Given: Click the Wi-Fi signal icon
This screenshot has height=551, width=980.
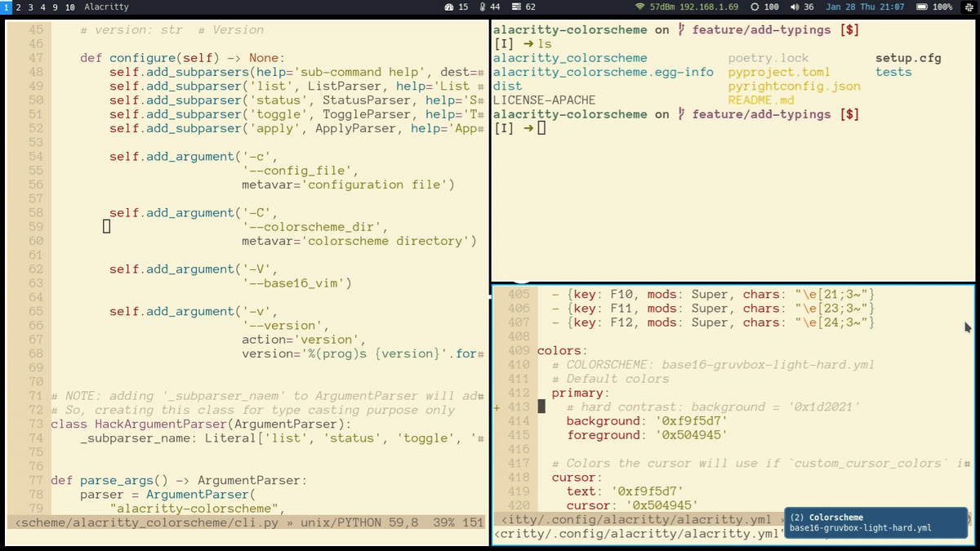Looking at the screenshot, I should pyautogui.click(x=640, y=7).
